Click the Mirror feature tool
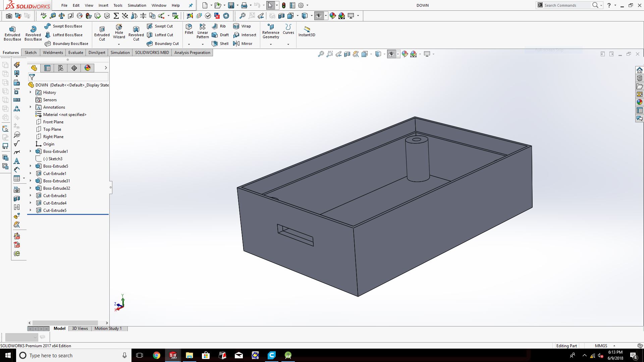 pyautogui.click(x=243, y=44)
